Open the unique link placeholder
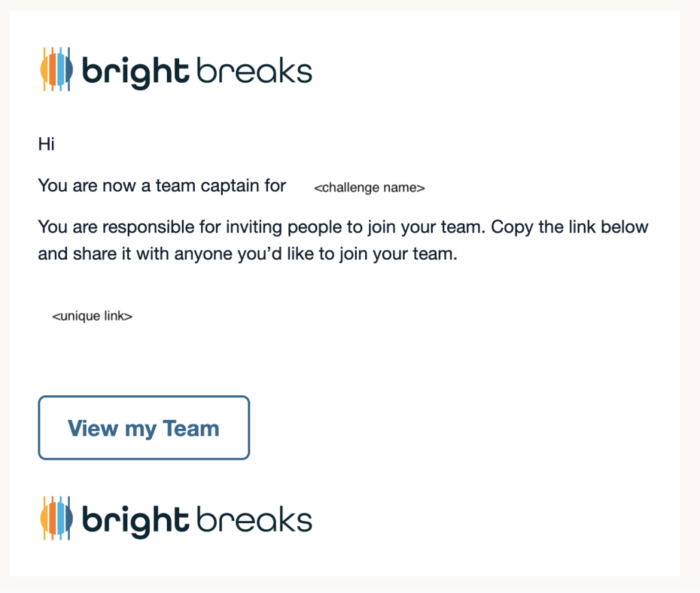This screenshot has width=700, height=593. pos(92,317)
